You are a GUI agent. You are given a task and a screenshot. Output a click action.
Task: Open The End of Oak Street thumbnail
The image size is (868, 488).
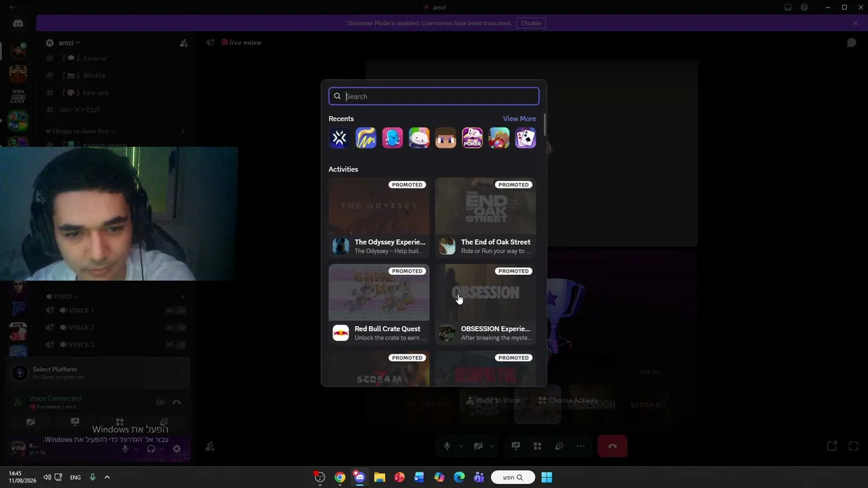pos(486,206)
